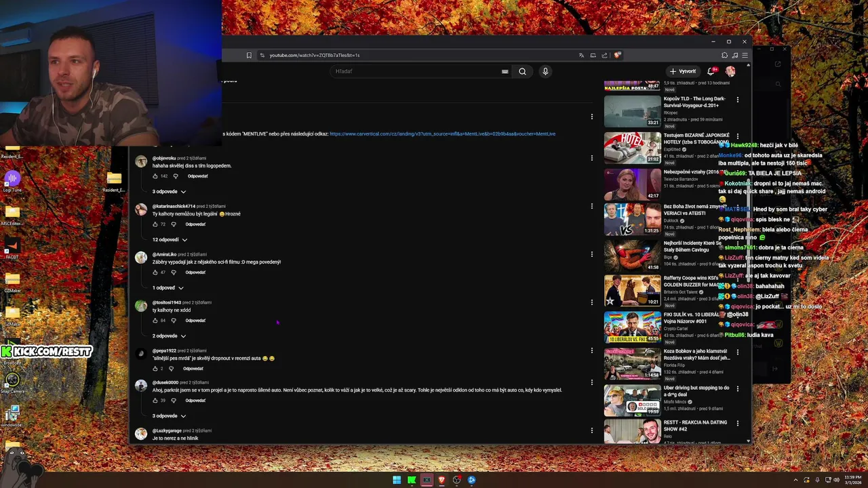
Task: Expand the 3 odpovede under @dusek0000
Action: [169, 416]
